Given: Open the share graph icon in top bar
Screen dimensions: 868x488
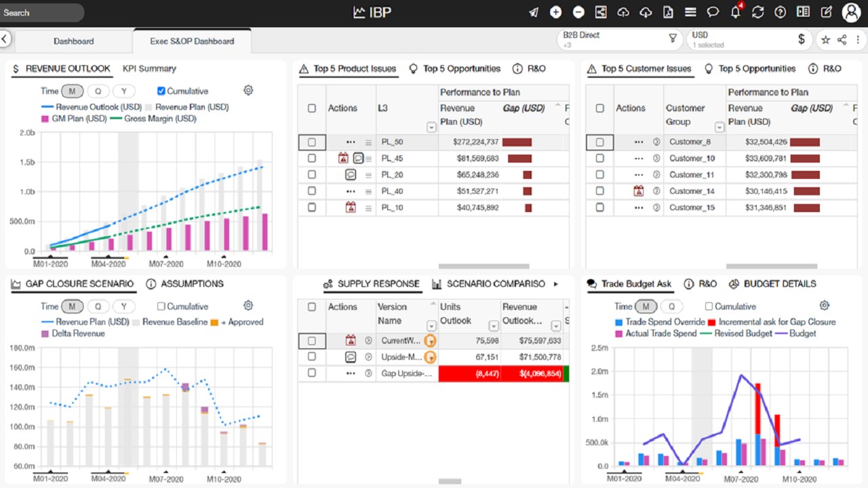Looking at the screenshot, I should click(601, 12).
